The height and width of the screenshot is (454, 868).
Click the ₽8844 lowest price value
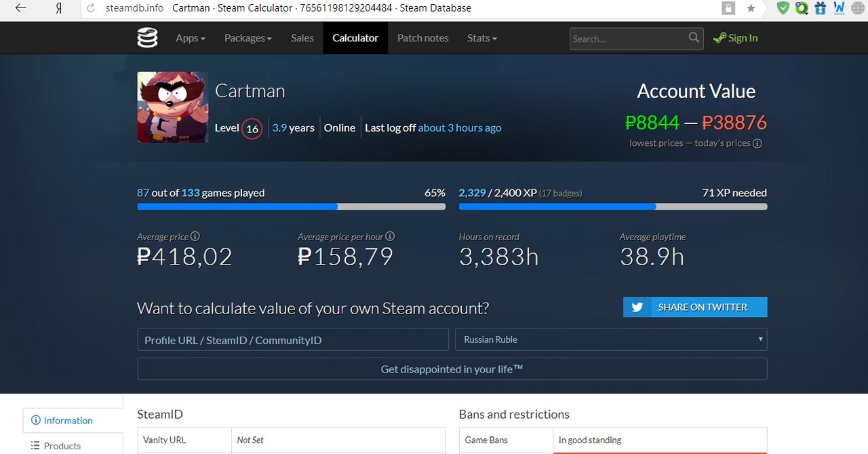coord(652,123)
